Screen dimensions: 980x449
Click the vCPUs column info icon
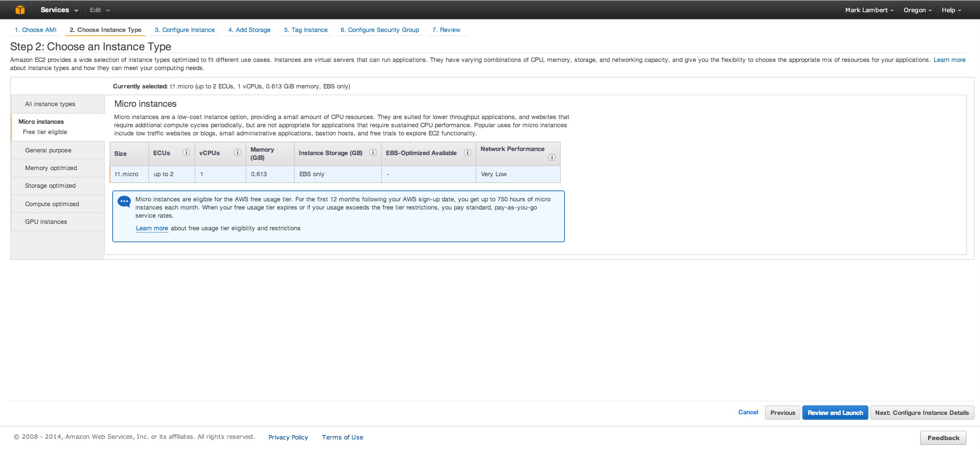click(238, 152)
